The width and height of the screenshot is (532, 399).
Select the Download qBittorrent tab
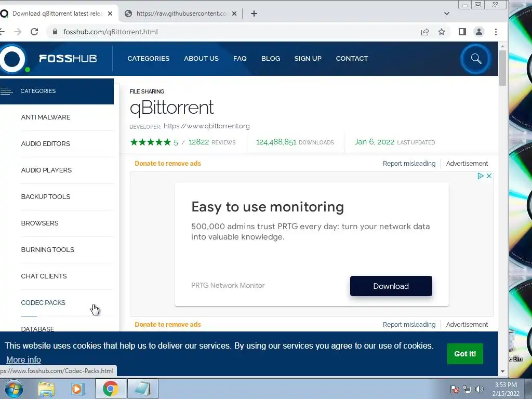coord(58,14)
